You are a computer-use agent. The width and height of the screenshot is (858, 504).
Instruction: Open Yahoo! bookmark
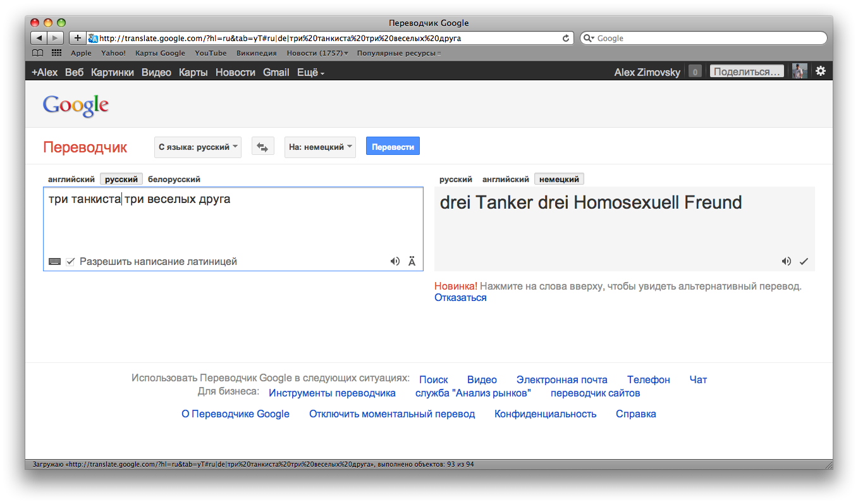(x=113, y=53)
